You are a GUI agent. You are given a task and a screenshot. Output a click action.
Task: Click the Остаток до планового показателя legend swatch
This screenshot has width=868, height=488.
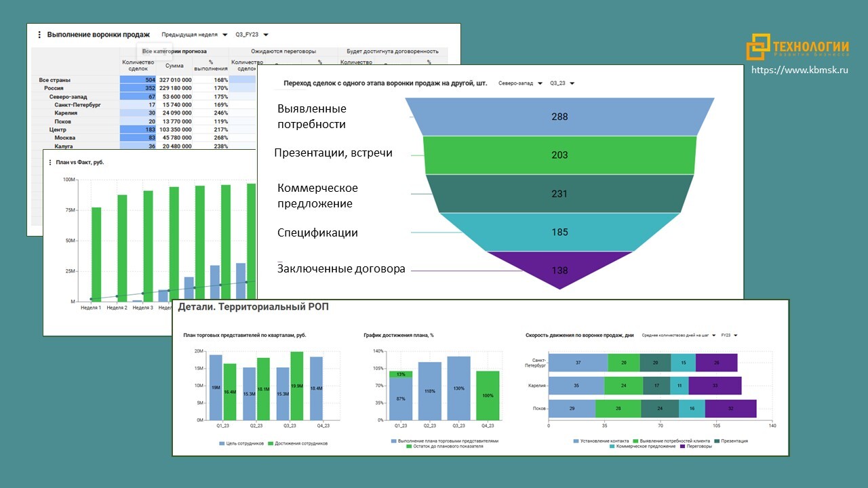[x=410, y=446]
